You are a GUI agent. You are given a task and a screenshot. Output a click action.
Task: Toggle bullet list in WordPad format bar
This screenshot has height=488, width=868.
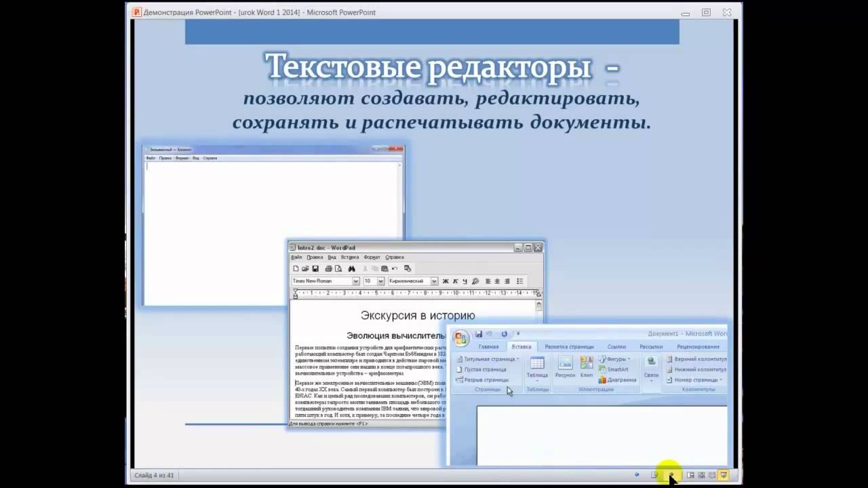coord(520,281)
